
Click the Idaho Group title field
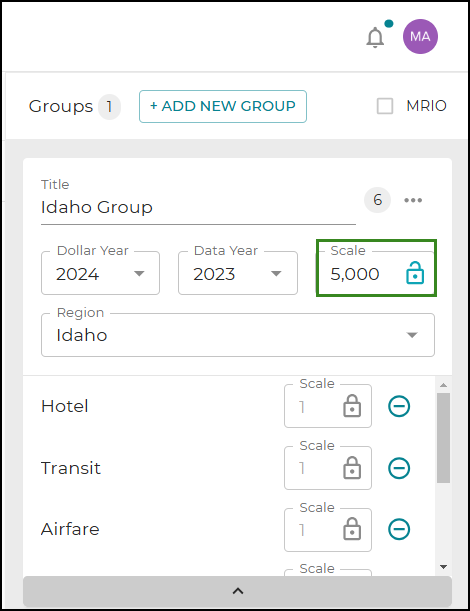pyautogui.click(x=198, y=207)
